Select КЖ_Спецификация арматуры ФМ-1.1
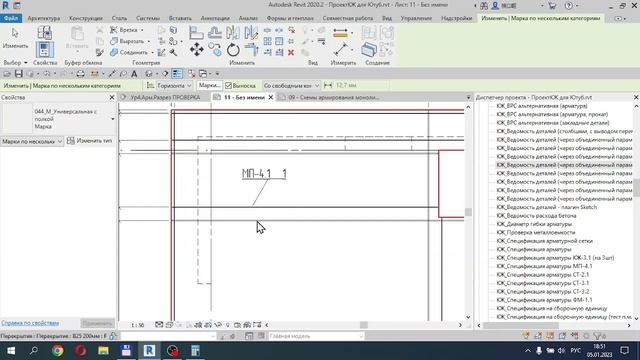640x360 pixels. pos(544,300)
